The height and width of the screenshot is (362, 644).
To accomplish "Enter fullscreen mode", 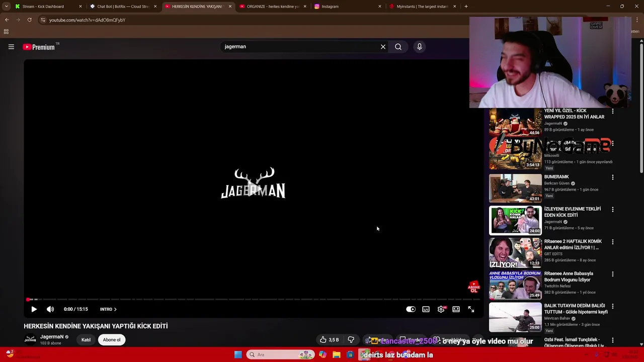I will [x=471, y=309].
